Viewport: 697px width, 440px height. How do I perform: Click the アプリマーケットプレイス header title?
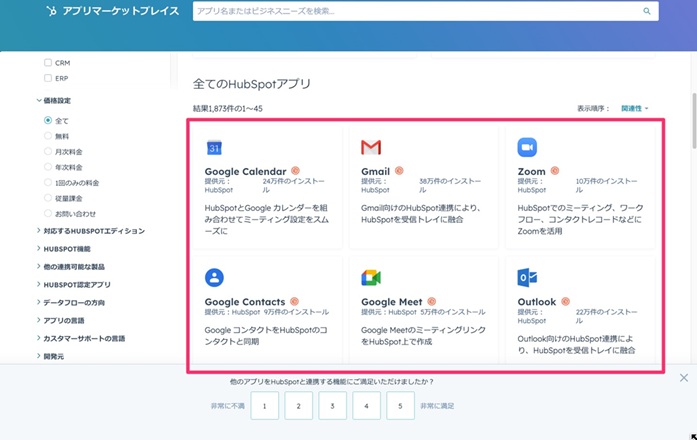coord(120,11)
